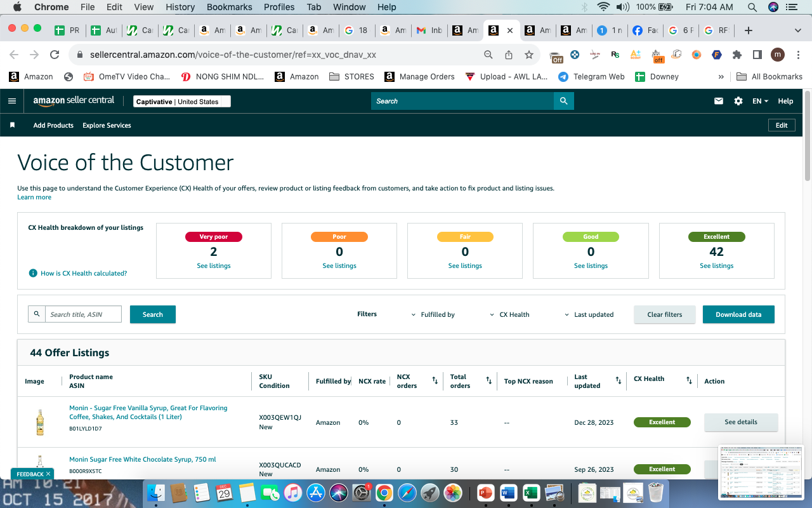Click the Explore Services link

[107, 125]
